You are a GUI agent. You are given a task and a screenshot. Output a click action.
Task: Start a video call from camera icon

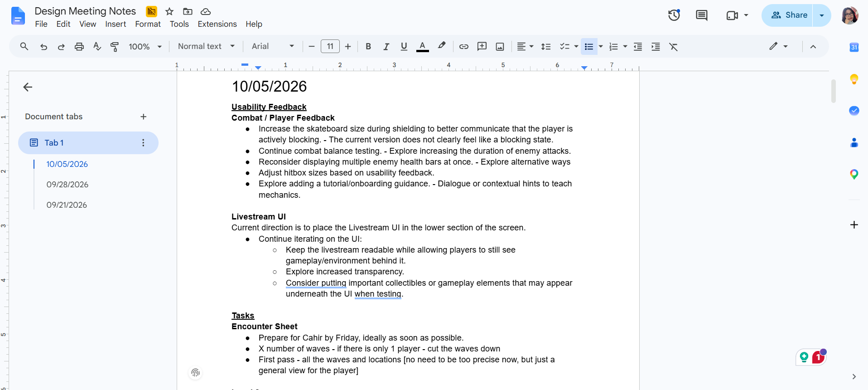click(732, 15)
